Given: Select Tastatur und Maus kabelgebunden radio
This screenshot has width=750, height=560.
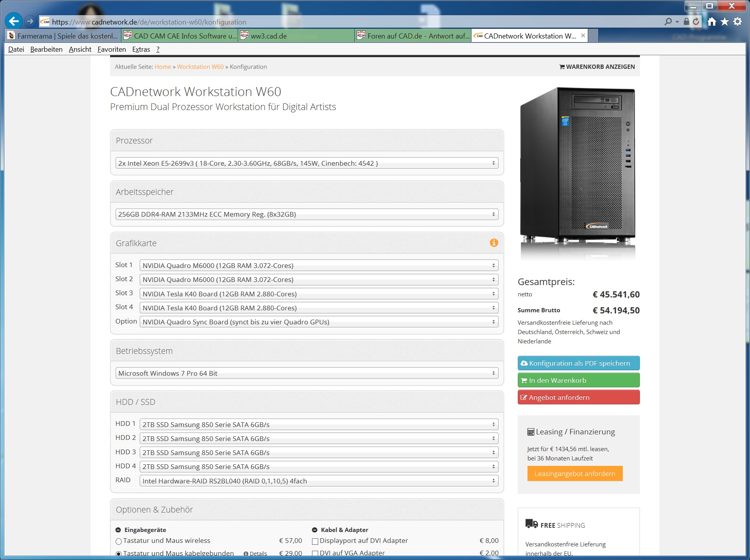Looking at the screenshot, I should [119, 553].
